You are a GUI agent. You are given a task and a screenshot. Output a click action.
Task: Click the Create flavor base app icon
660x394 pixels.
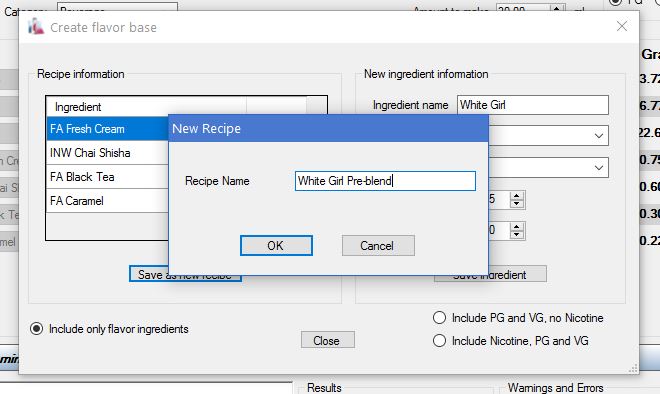tap(36, 26)
